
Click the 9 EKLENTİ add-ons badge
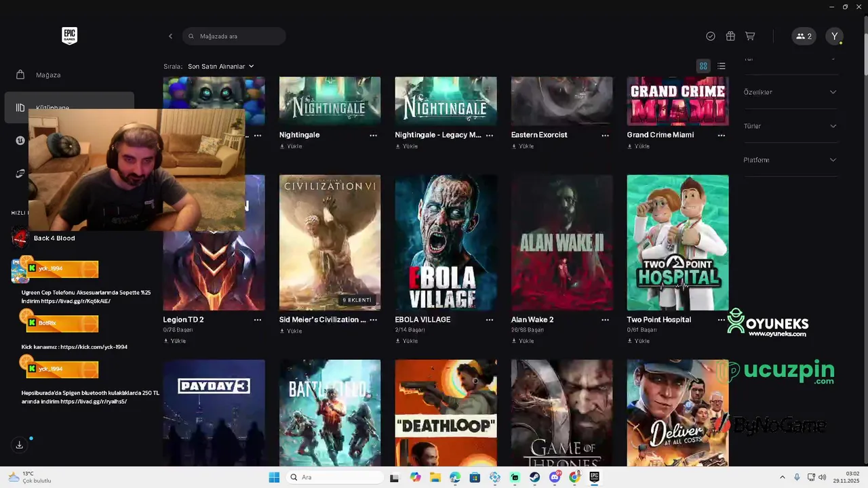tap(357, 300)
